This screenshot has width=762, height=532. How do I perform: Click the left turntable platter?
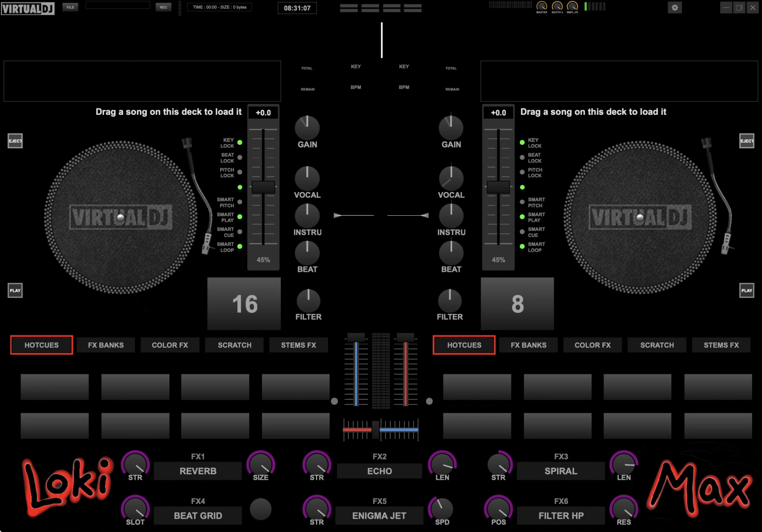click(x=121, y=217)
